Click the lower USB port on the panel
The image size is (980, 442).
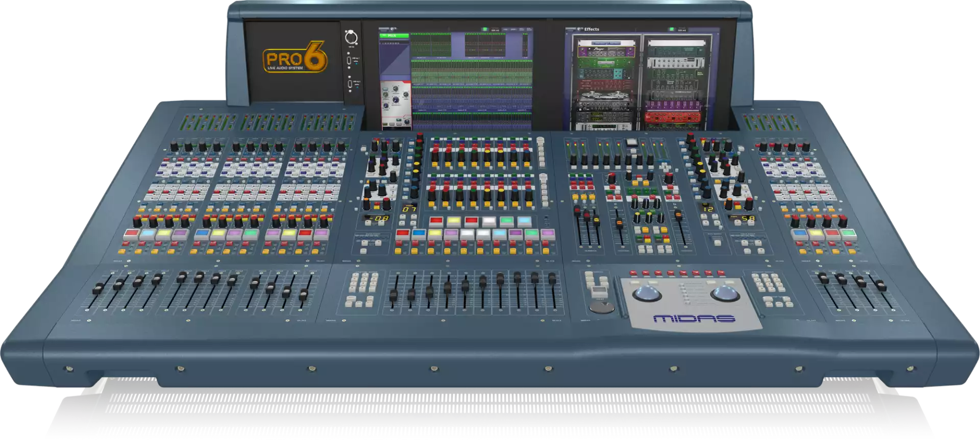point(350,84)
